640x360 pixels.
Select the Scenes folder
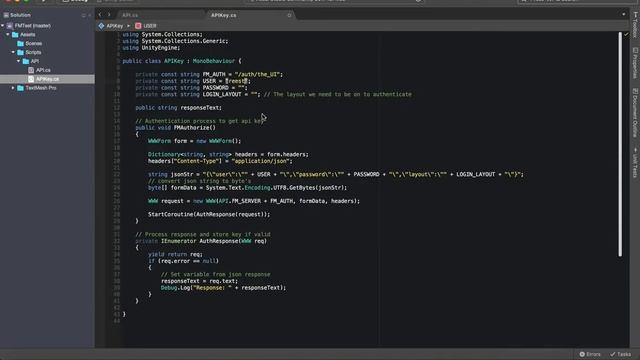click(x=33, y=43)
